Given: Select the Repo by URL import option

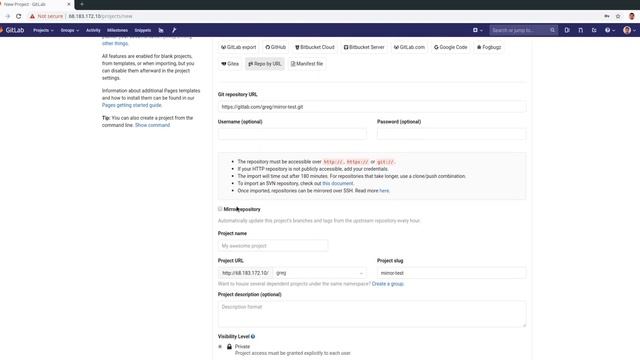Looking at the screenshot, I should click(x=265, y=64).
